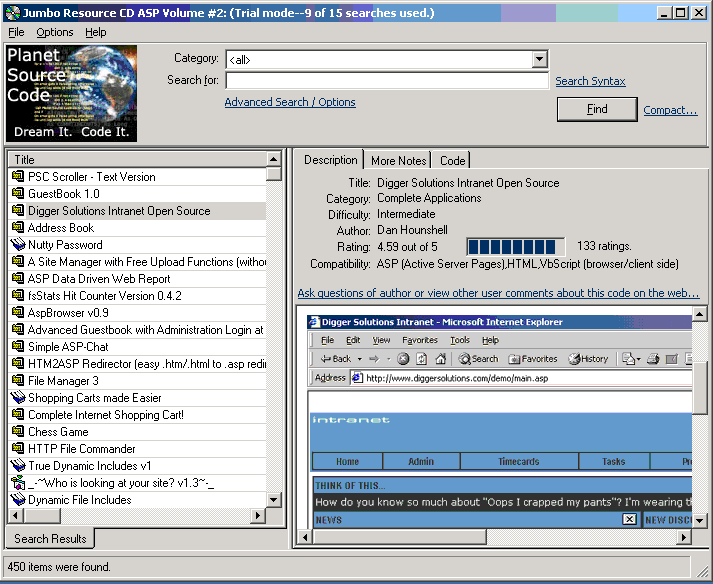Click the results list down scroll arrow
This screenshot has height=584, width=713.
point(273,500)
